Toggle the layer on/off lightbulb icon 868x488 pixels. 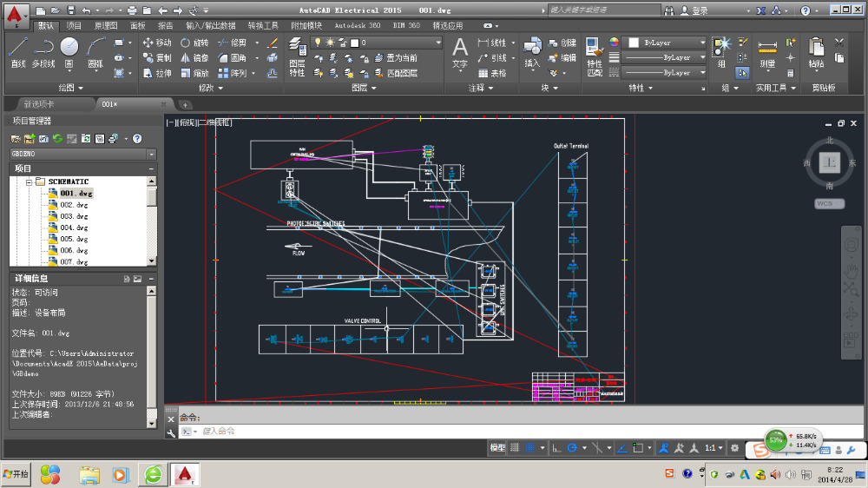(318, 43)
